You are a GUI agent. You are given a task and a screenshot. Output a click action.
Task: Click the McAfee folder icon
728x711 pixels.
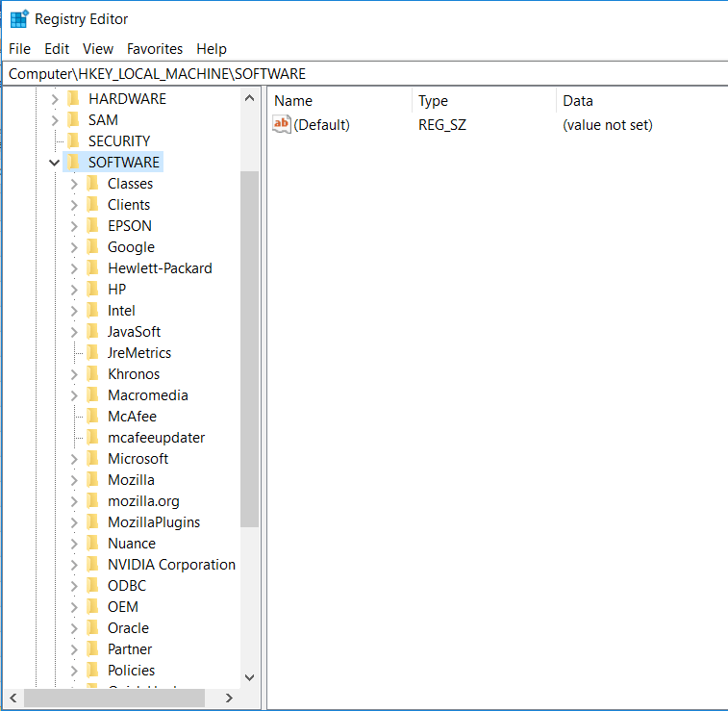click(x=93, y=416)
